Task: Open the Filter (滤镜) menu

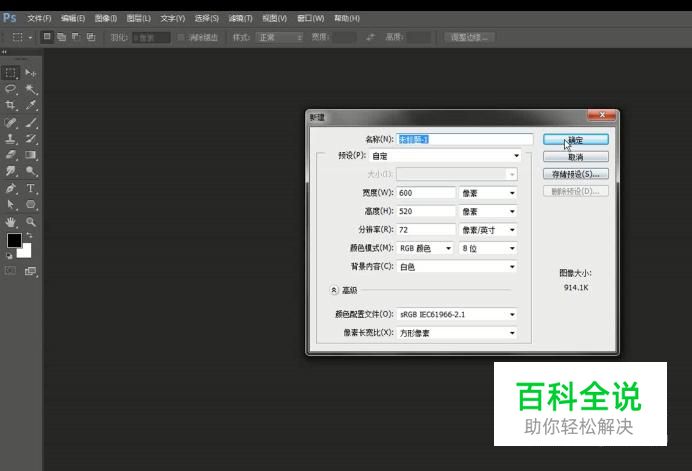Action: (x=241, y=19)
